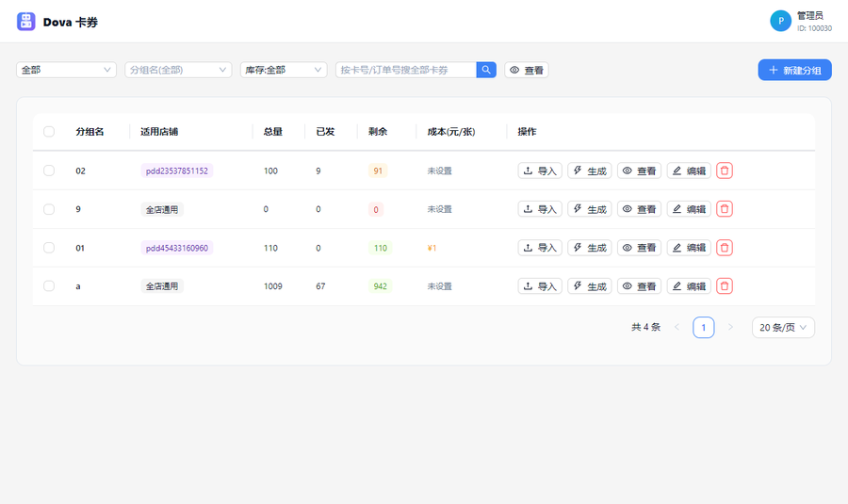Edit group 02
Image resolution: width=848 pixels, height=504 pixels.
[x=689, y=171]
